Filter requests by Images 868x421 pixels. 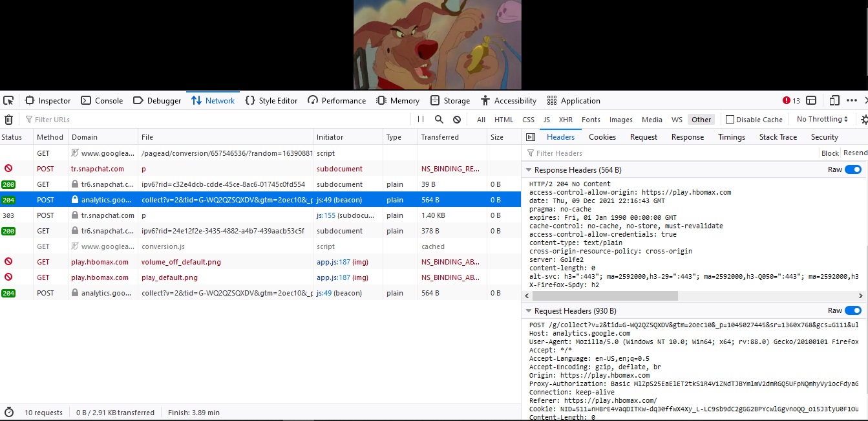[x=621, y=120]
